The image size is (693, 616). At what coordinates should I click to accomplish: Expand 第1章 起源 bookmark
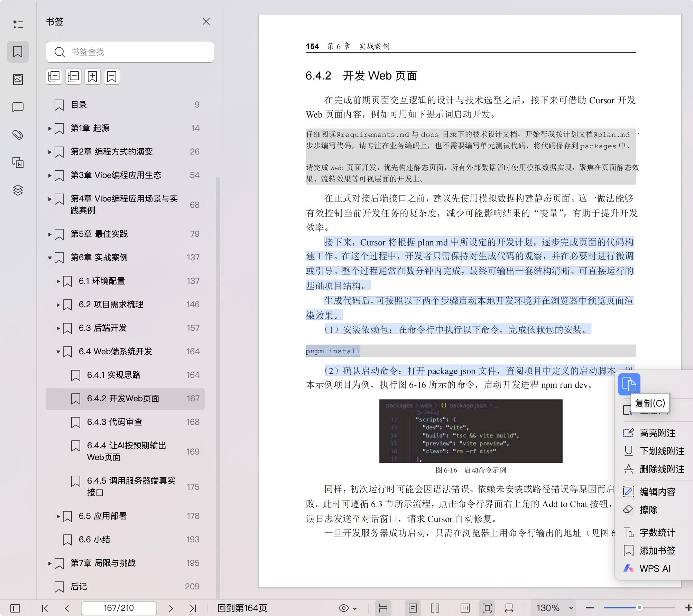pos(50,129)
